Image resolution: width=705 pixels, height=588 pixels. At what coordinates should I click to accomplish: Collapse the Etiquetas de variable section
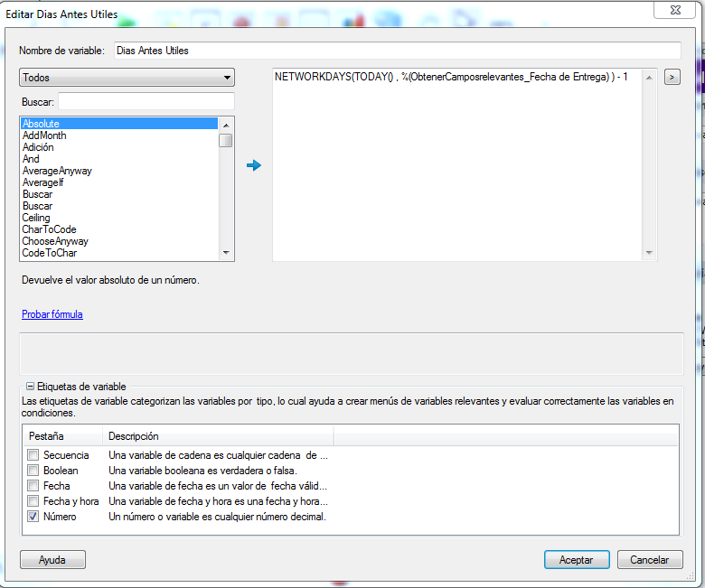pyautogui.click(x=30, y=387)
